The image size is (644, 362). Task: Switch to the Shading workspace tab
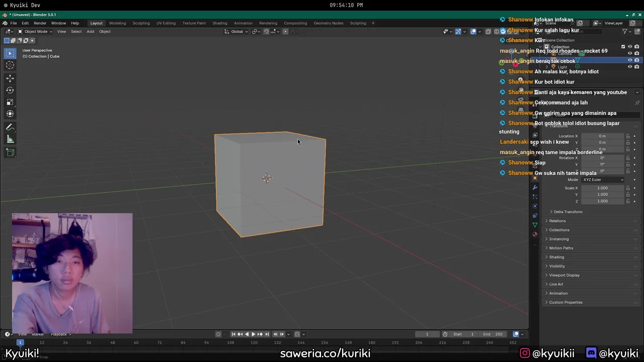pos(220,23)
